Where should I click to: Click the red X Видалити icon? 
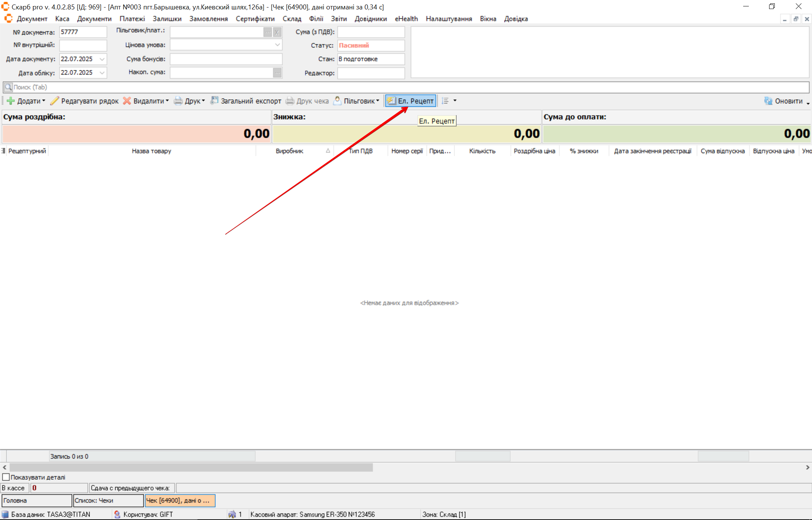127,101
